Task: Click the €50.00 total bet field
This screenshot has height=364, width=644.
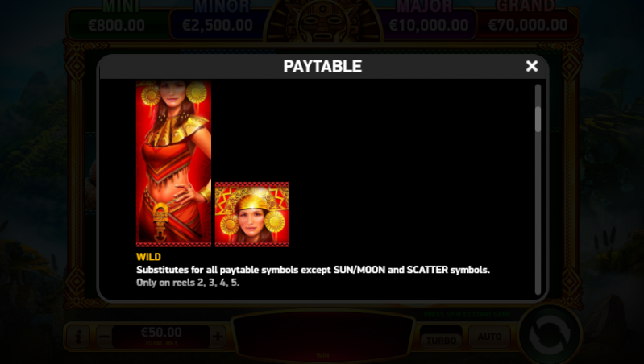Action: tap(161, 337)
